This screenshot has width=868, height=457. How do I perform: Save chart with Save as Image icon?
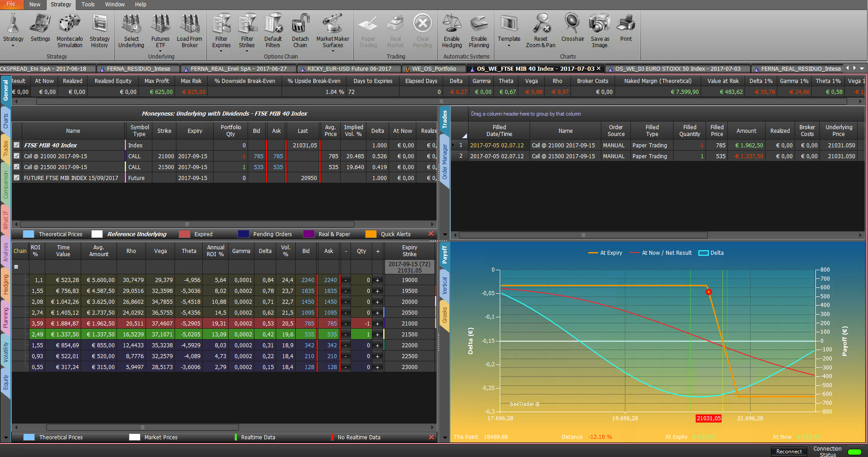(x=600, y=30)
